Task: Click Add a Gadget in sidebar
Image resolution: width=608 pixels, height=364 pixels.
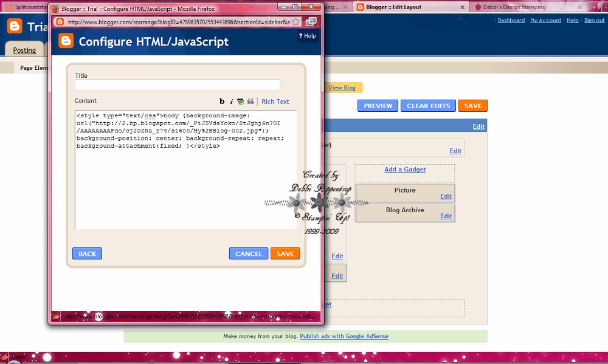Action: tap(405, 170)
